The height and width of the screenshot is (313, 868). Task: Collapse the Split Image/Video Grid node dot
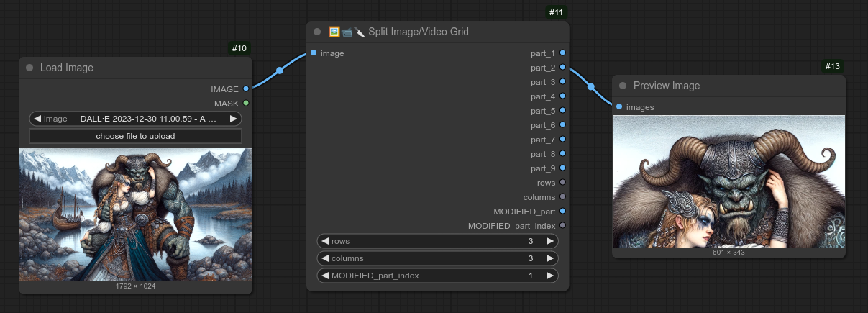[317, 32]
